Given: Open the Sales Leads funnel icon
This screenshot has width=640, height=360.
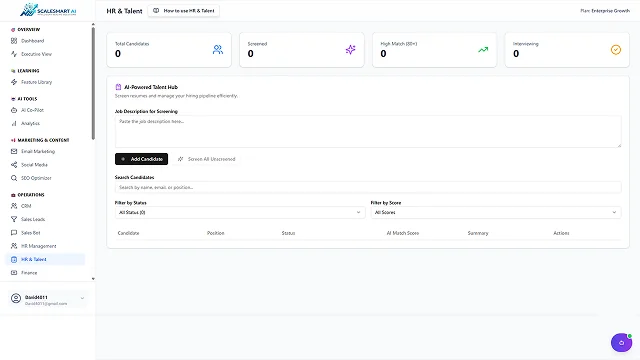Looking at the screenshot, I should [14, 219].
